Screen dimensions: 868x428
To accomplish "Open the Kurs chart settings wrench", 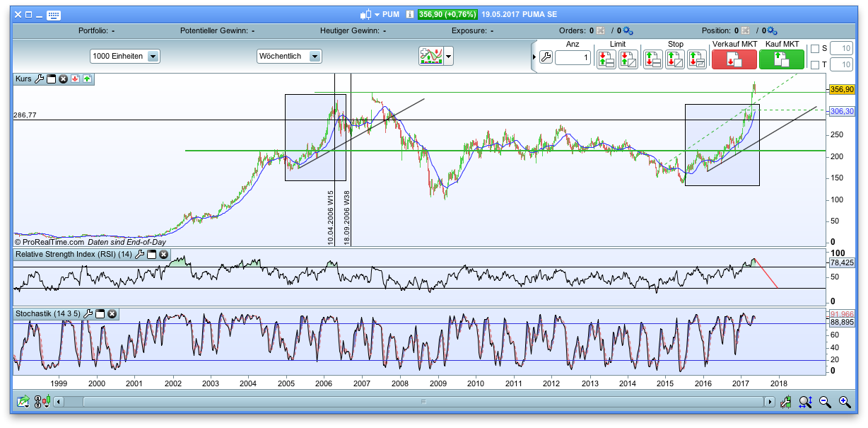I will [x=39, y=79].
